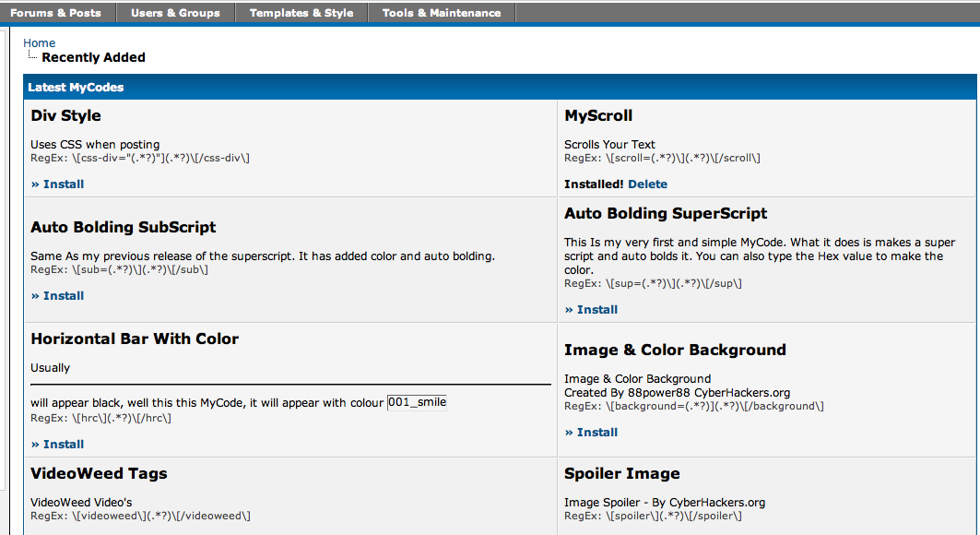980x535 pixels.
Task: Click the Div Style RegEx text
Action: (140, 158)
